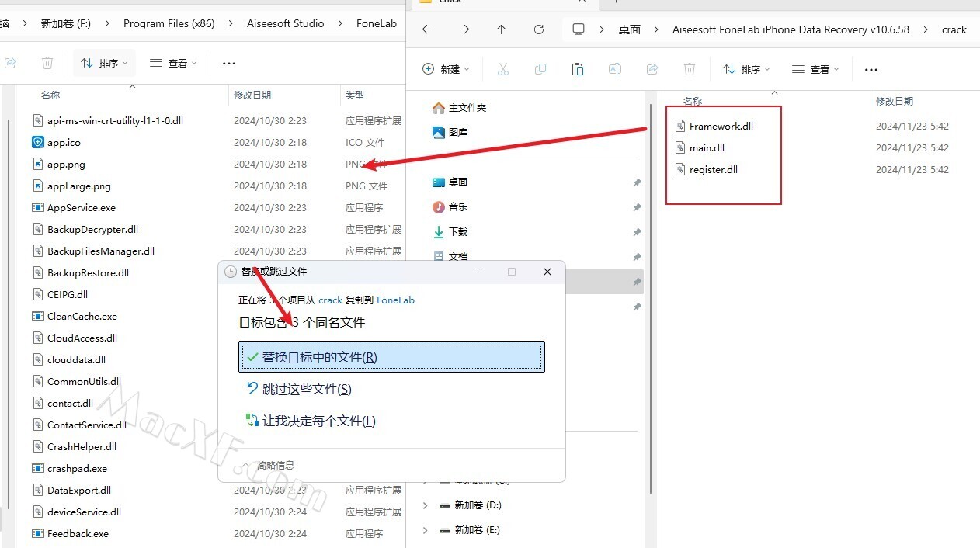Image resolution: width=980 pixels, height=548 pixels.
Task: Expand the 新加卷 (D:) drive node
Action: 425,505
